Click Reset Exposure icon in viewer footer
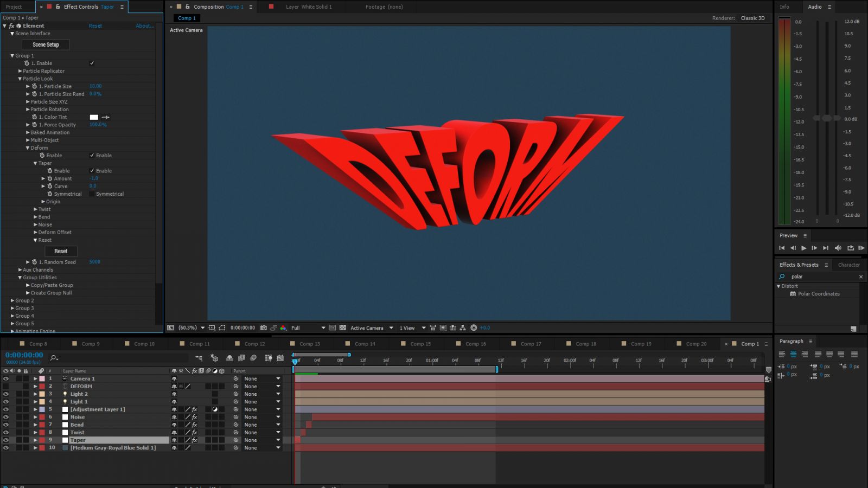 coord(474,328)
